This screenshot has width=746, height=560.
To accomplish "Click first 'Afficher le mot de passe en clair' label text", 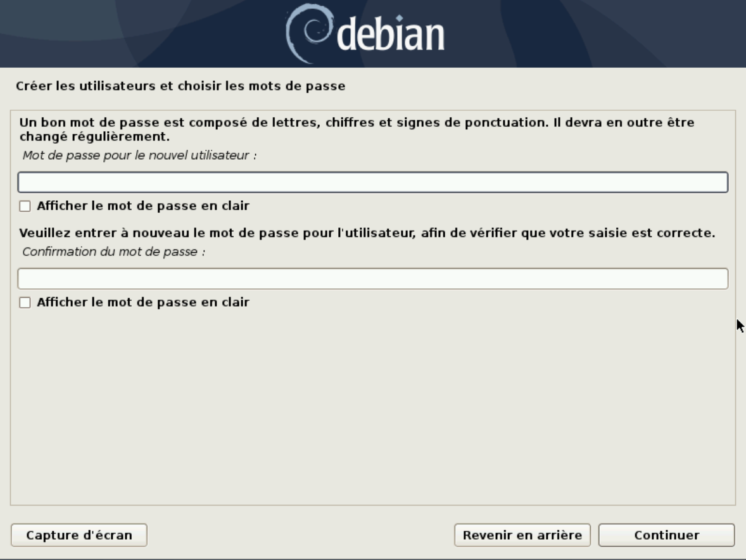I will coord(143,206).
